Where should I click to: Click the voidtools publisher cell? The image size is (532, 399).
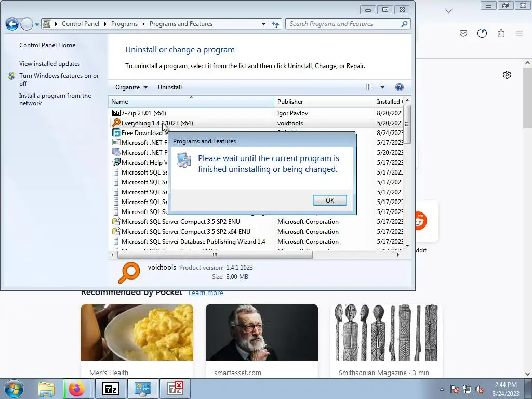[290, 123]
